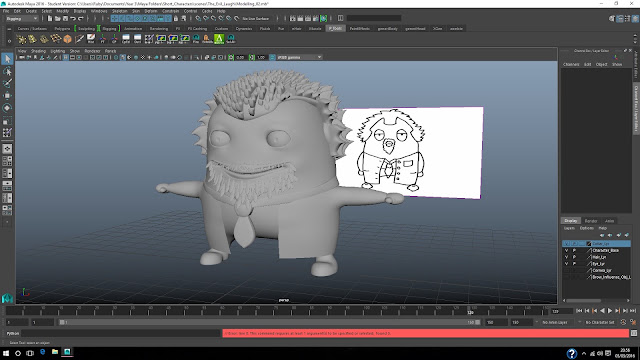Click play backwards button
640x360 pixels.
[x=602, y=311]
